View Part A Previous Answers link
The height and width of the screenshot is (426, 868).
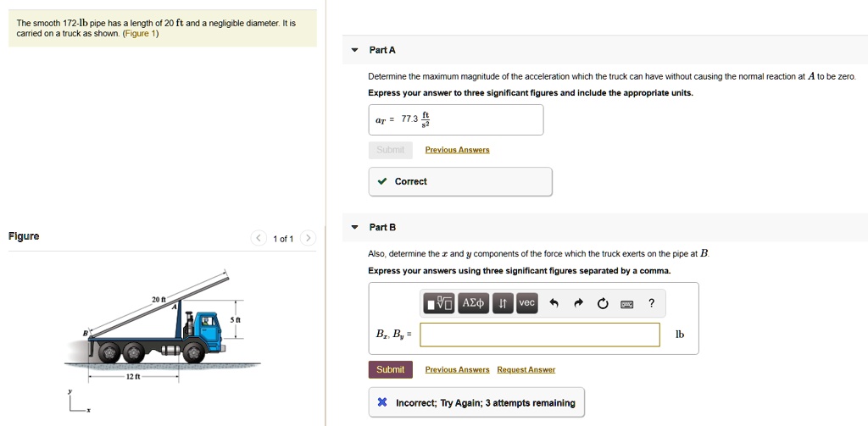pos(457,150)
